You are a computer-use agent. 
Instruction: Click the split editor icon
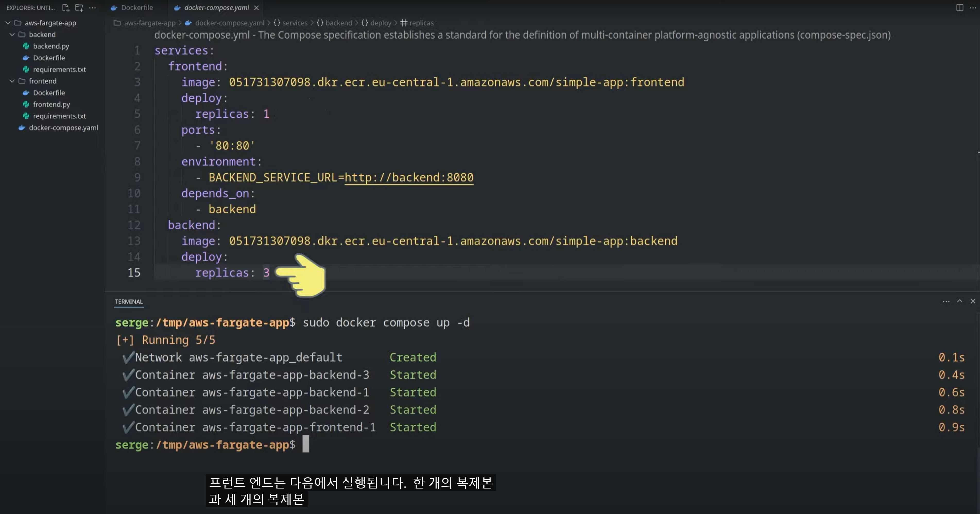point(959,8)
